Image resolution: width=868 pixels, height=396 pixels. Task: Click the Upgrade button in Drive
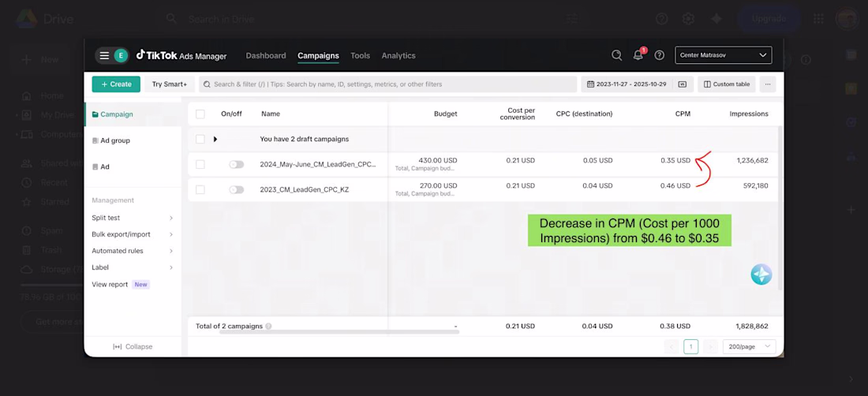(x=769, y=19)
